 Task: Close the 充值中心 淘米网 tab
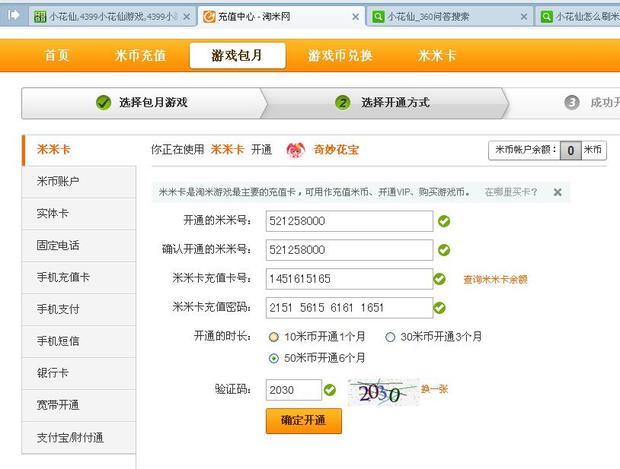(x=355, y=17)
